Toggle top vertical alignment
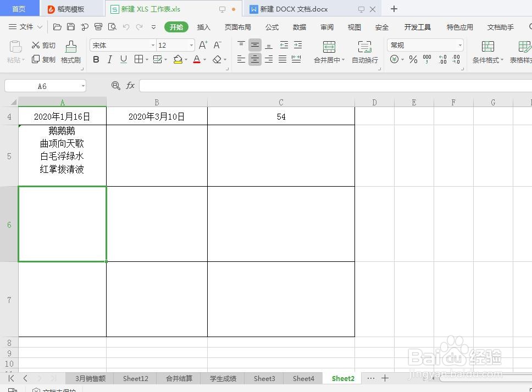Image resolution: width=532 pixels, height=392 pixels. pos(241,45)
